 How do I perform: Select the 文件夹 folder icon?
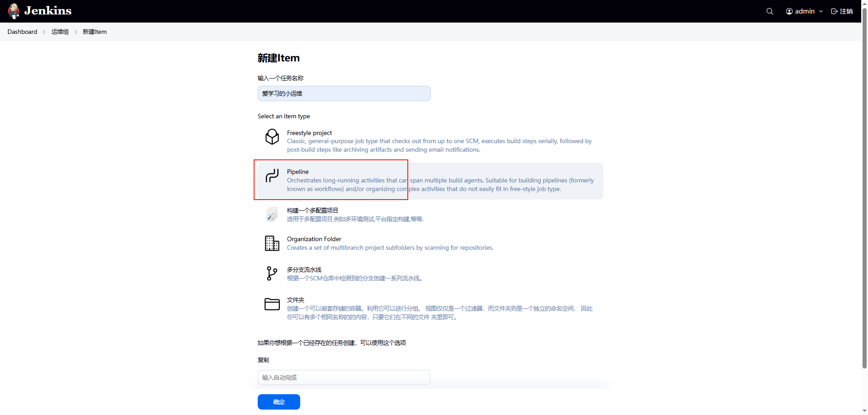pos(272,304)
